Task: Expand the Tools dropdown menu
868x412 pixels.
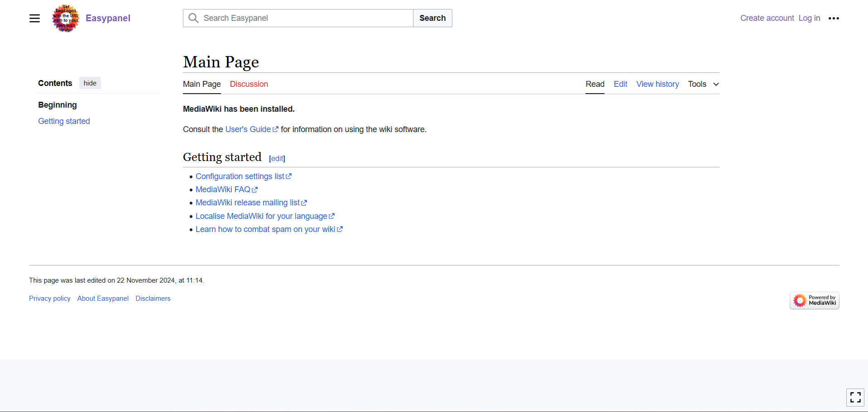Action: [x=703, y=84]
